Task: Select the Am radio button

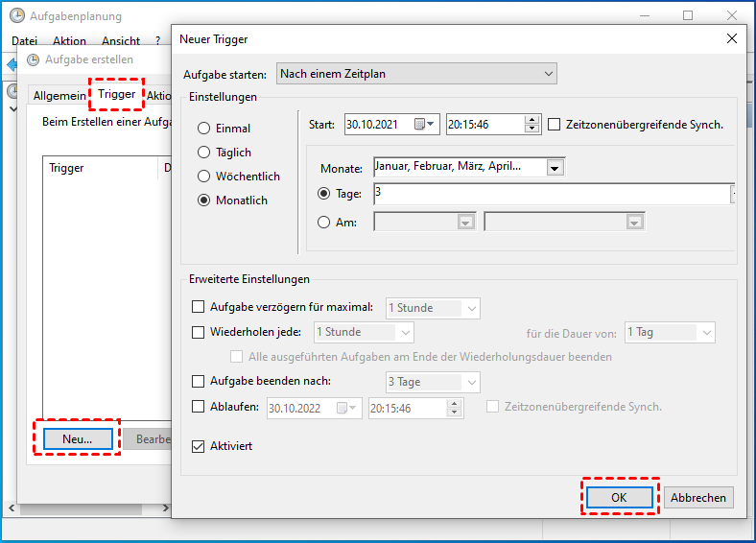Action: (323, 222)
